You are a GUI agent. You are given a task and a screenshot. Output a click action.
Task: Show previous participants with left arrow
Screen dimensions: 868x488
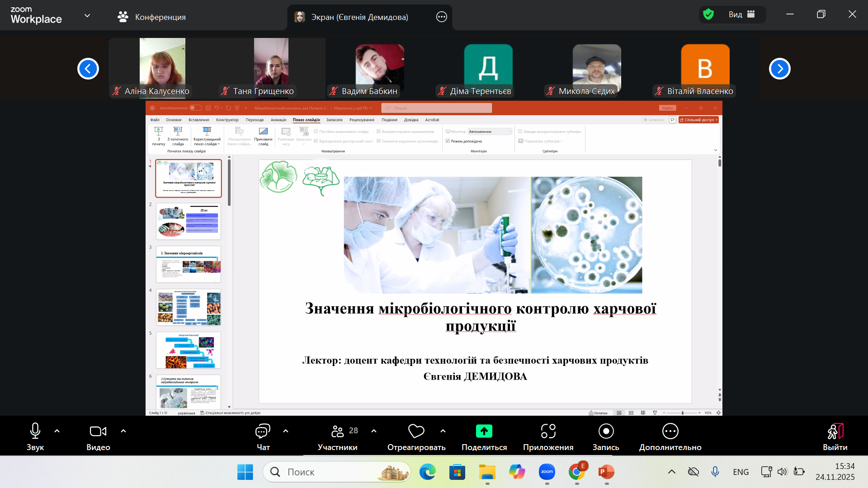88,69
